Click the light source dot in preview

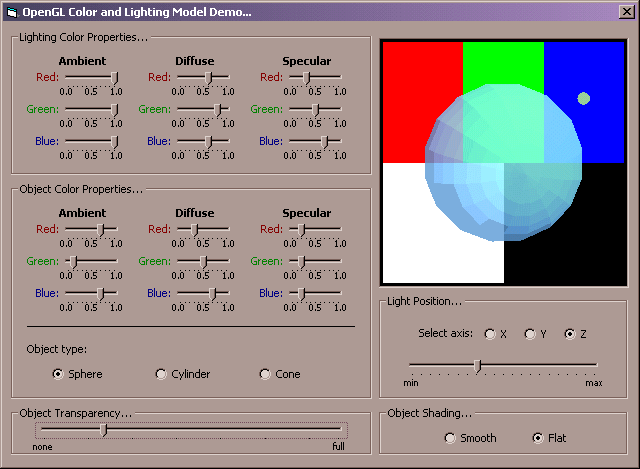coord(584,98)
